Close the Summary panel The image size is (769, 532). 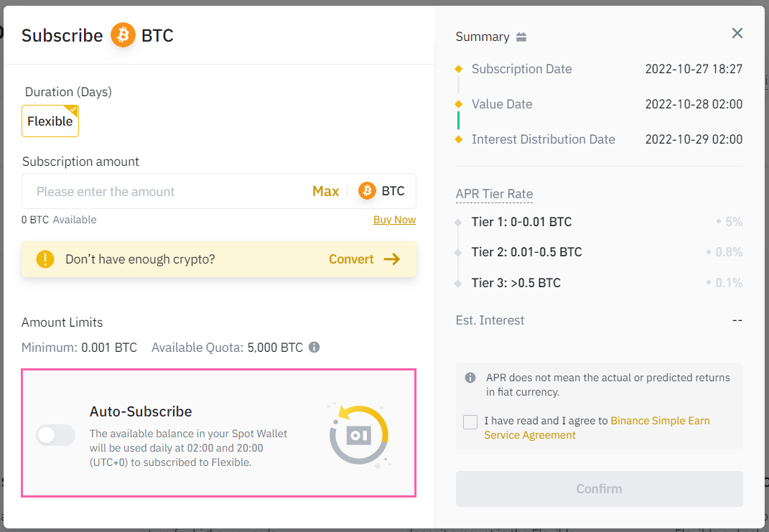(737, 33)
